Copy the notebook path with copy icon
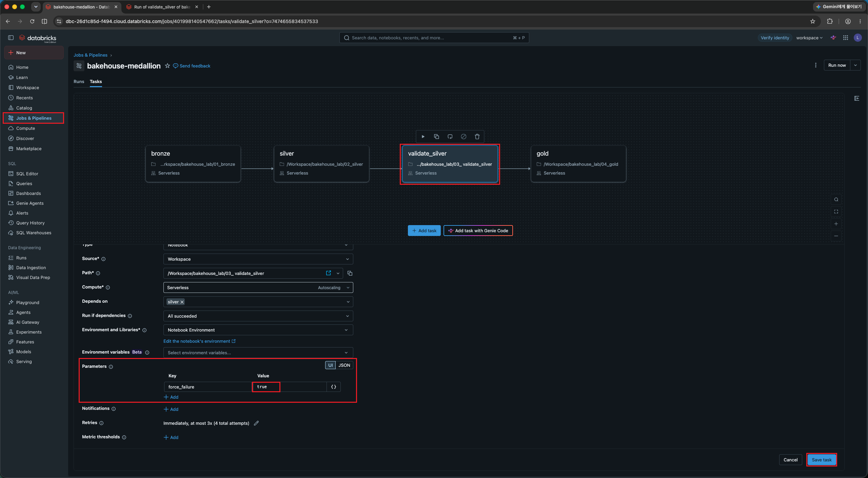This screenshot has width=868, height=478. (x=350, y=273)
